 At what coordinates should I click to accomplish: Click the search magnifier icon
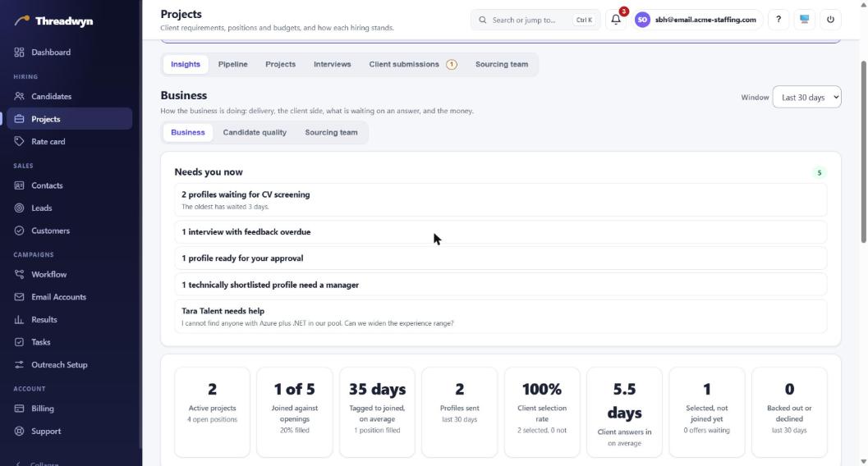483,20
